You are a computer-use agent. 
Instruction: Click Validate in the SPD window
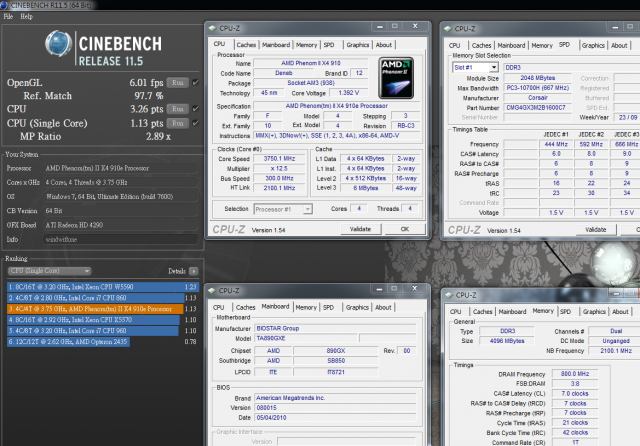(x=596, y=229)
